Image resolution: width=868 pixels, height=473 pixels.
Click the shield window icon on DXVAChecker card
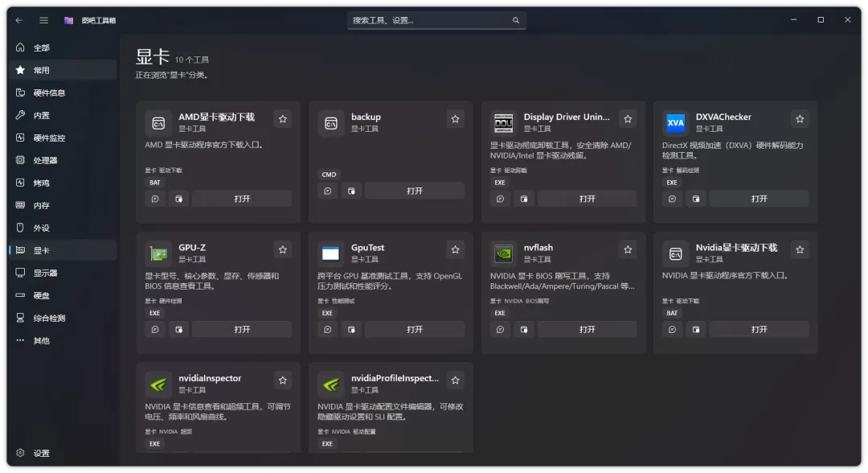click(696, 199)
